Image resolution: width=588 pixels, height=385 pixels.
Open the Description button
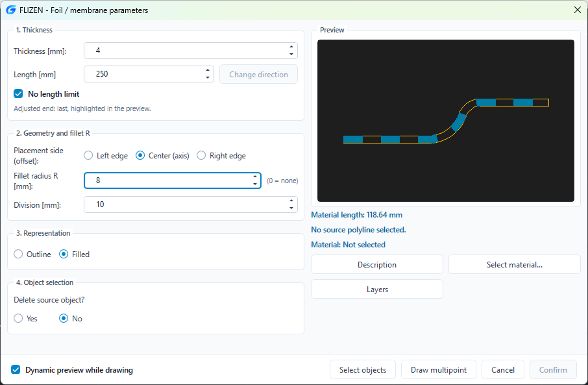[377, 264]
